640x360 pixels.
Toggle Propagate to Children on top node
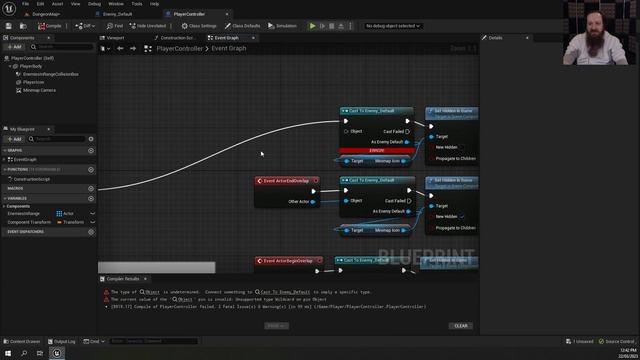point(431,158)
